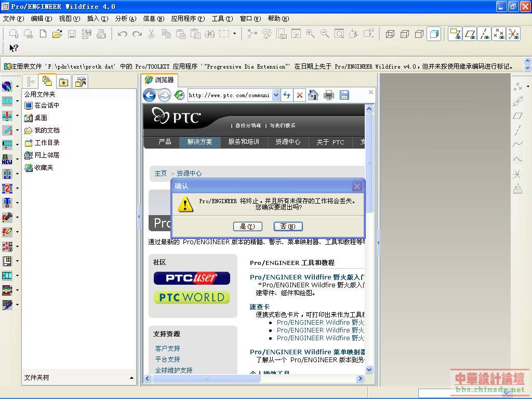Switch to the Folder Browser navigator tab
Screen dimensions: 532x399
[47, 81]
